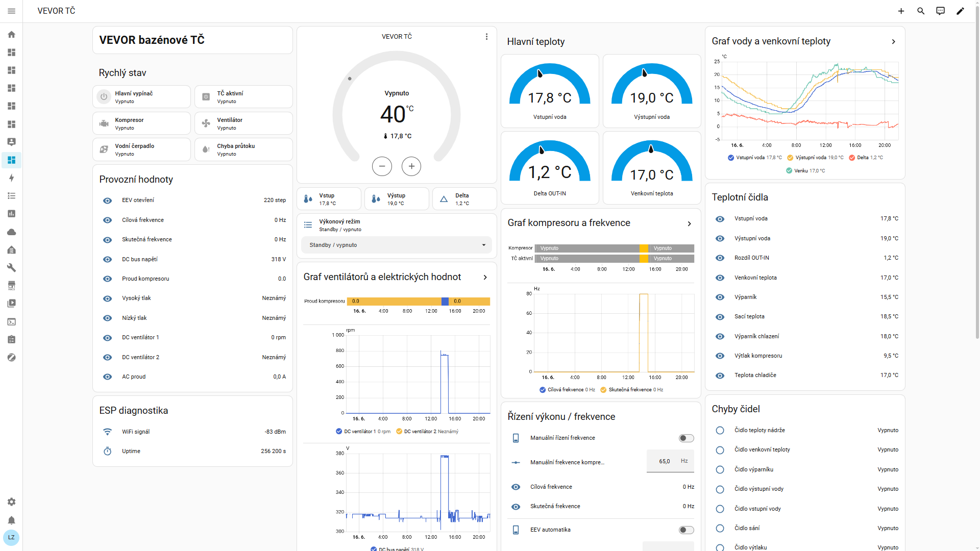The width and height of the screenshot is (980, 551).
Task: Toggle EEV automatika switch
Action: (x=686, y=530)
